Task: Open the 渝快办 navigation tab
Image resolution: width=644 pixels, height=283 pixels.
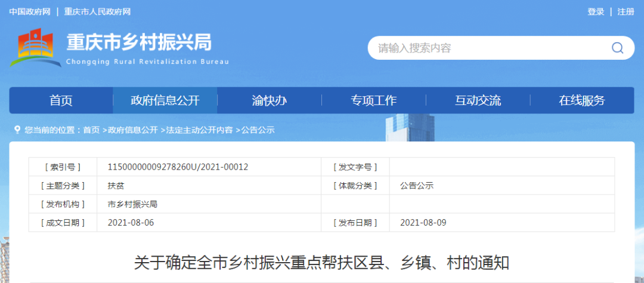Action: coord(270,100)
